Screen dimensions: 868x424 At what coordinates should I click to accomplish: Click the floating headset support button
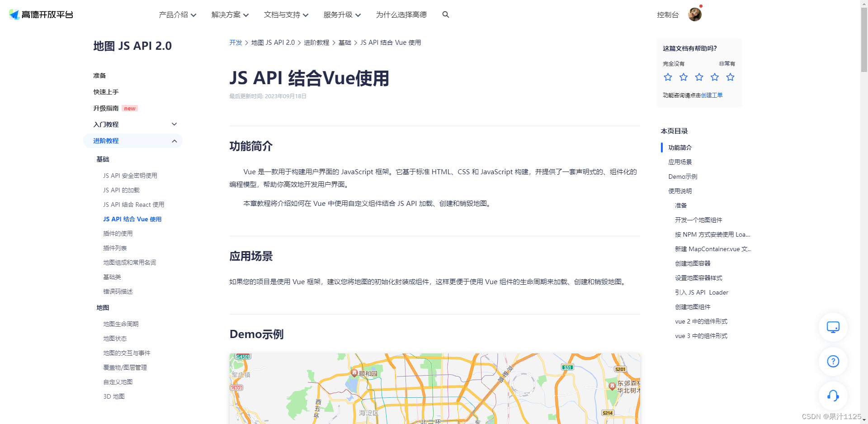[833, 395]
